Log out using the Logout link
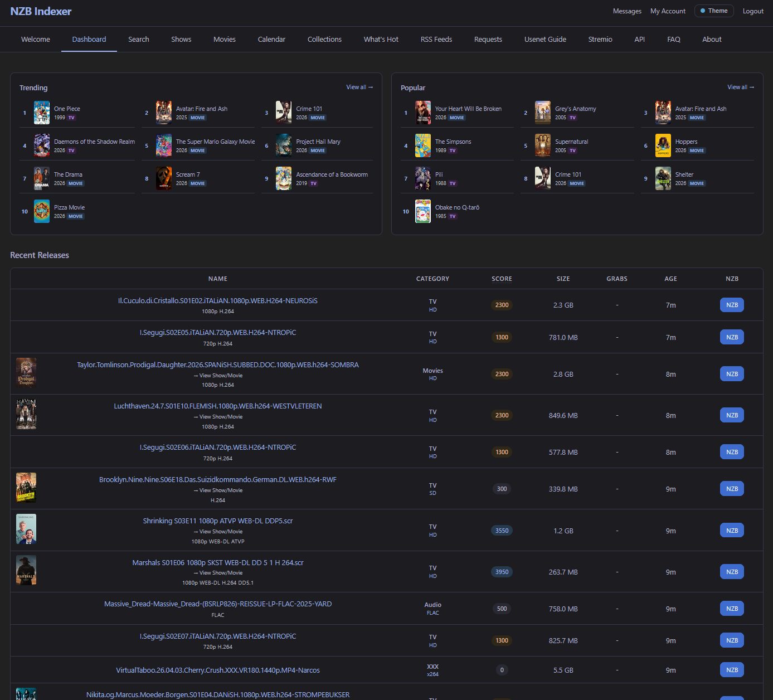The image size is (773, 700). (753, 11)
